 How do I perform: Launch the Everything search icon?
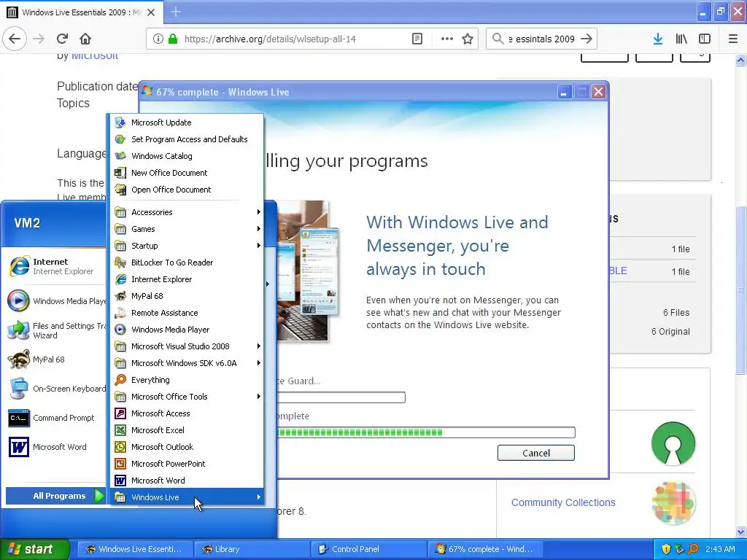point(120,379)
